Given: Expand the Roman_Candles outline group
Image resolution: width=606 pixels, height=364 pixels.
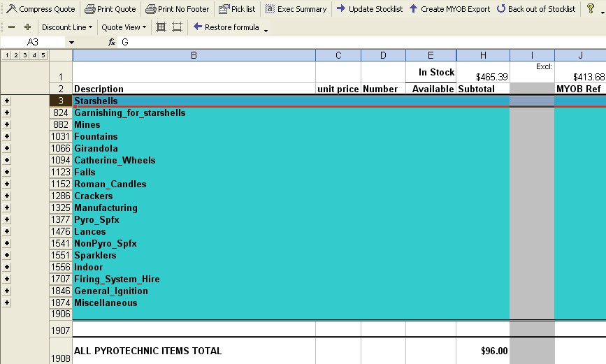Looking at the screenshot, I should pos(7,184).
